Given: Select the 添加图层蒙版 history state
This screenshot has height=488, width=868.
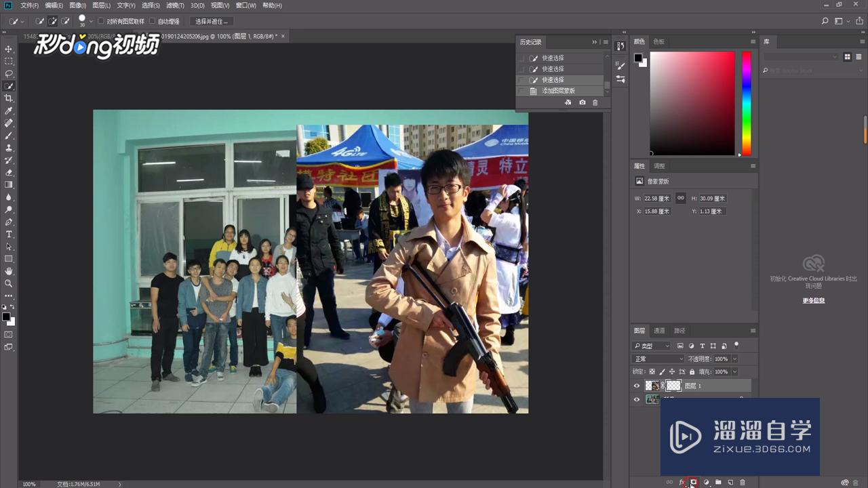Looking at the screenshot, I should pyautogui.click(x=559, y=91).
